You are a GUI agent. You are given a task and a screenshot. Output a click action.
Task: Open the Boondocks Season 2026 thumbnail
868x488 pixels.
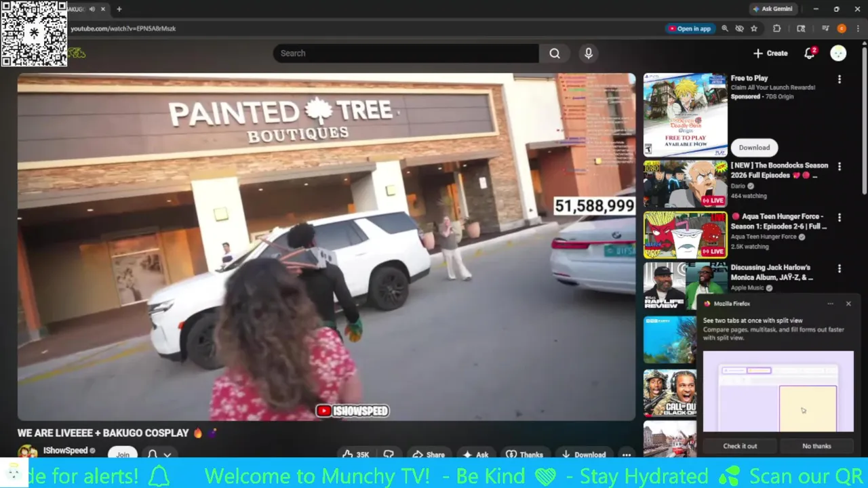(685, 184)
